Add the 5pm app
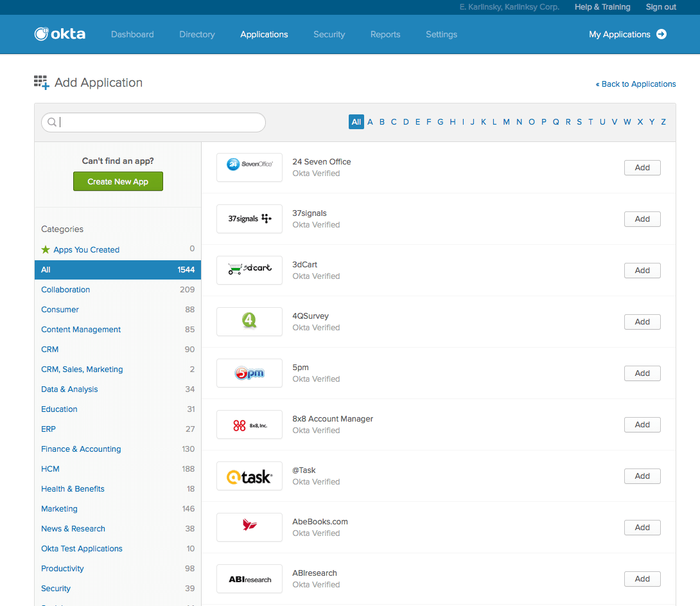The height and width of the screenshot is (606, 700). tap(642, 373)
